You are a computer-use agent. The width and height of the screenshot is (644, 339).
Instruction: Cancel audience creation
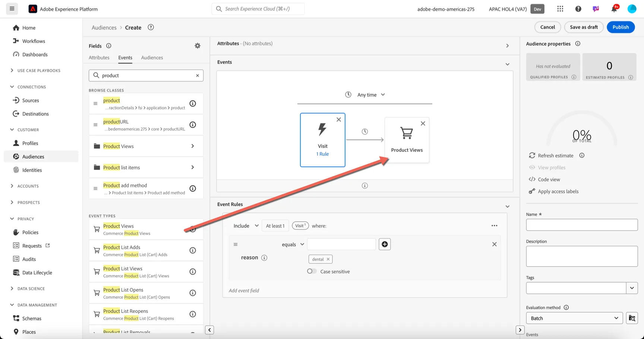pos(547,27)
